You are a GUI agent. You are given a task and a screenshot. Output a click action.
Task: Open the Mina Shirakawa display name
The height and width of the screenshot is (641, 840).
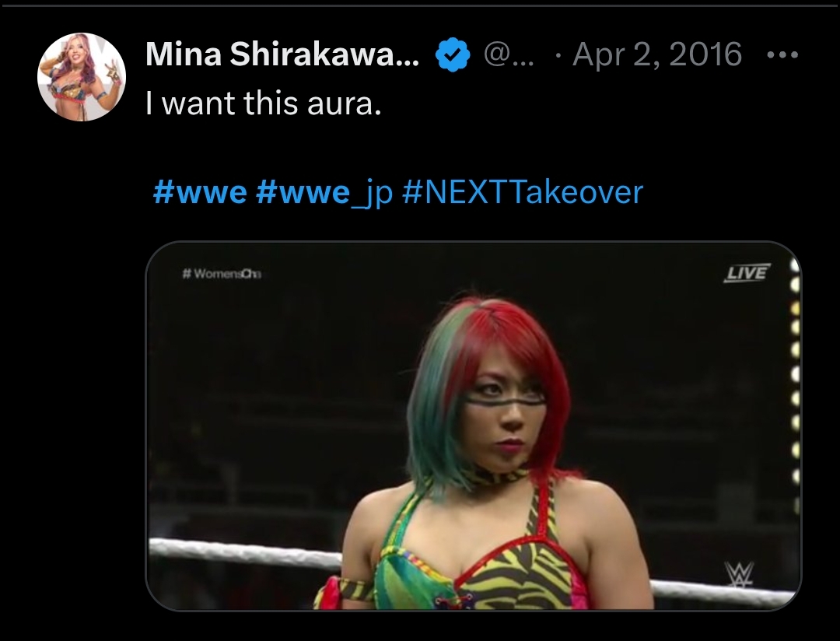282,54
